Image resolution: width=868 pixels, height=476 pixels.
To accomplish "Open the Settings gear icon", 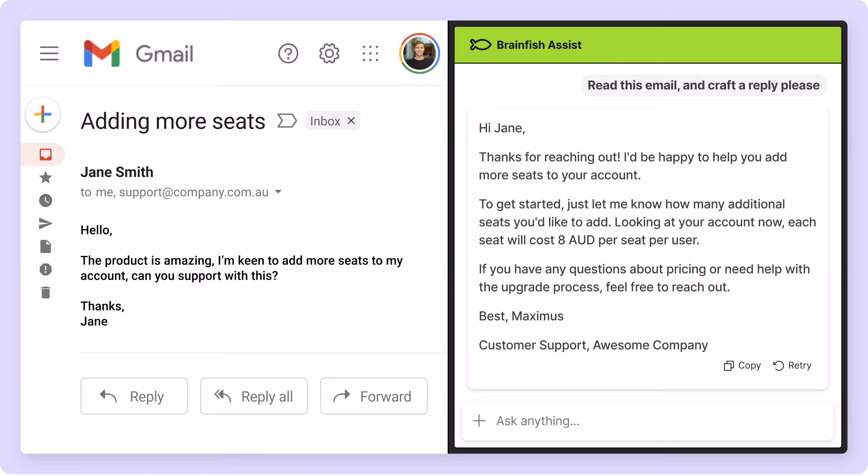I will tap(329, 54).
